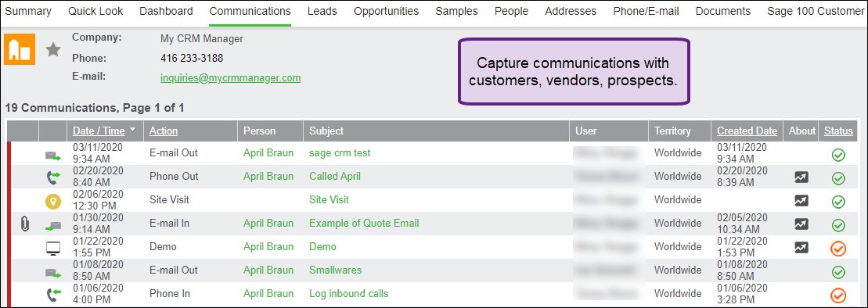Click the green status check for sage crm test
Viewport: 868px width, 308px height.
838,155
